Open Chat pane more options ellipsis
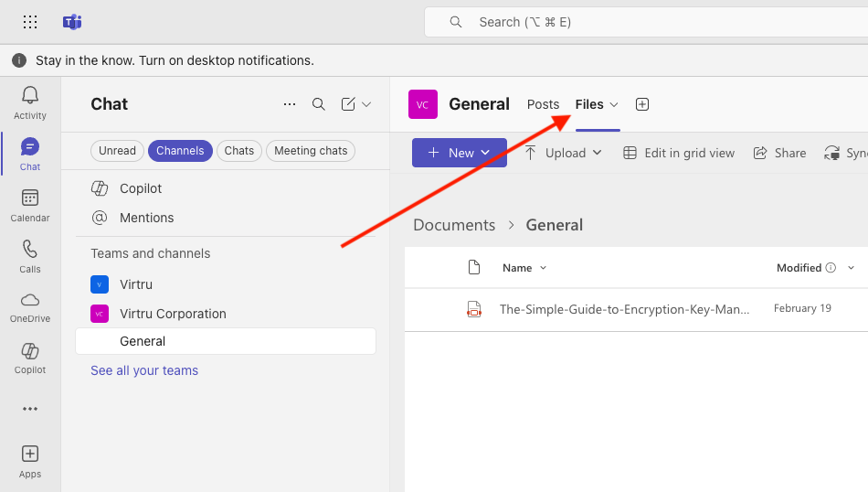The width and height of the screenshot is (868, 492). [x=290, y=104]
